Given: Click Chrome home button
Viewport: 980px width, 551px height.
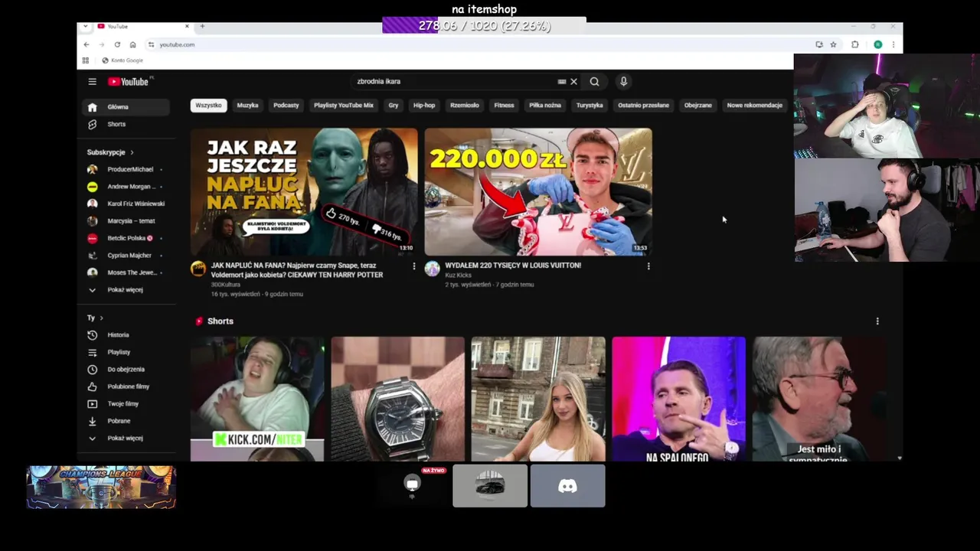Looking at the screenshot, I should [132, 44].
